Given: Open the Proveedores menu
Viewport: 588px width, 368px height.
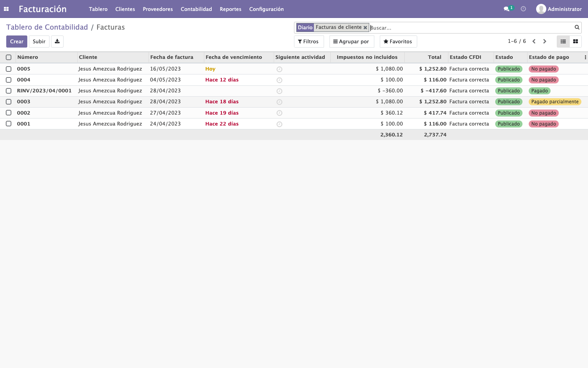Looking at the screenshot, I should tap(158, 9).
